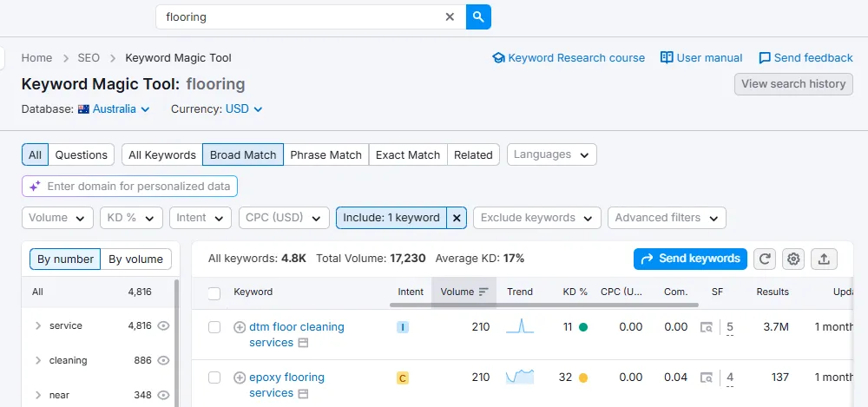
Task: Open the KD % filter dropdown
Action: [131, 218]
